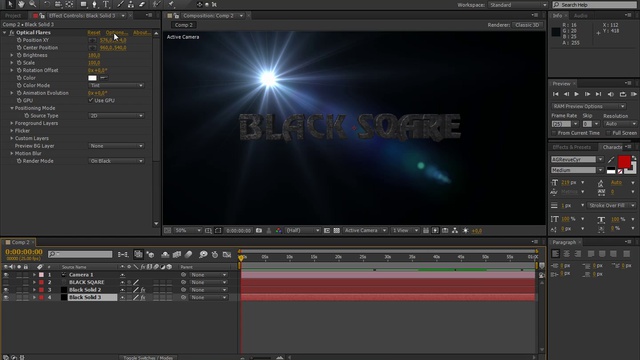Image resolution: width=640 pixels, height=360 pixels.
Task: Open Color Mode Tint dropdown
Action: pyautogui.click(x=116, y=85)
